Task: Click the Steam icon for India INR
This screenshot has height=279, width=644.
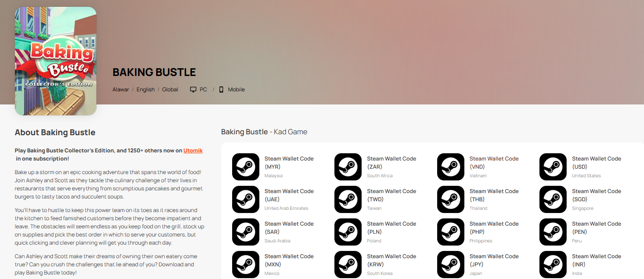Action: point(553,265)
